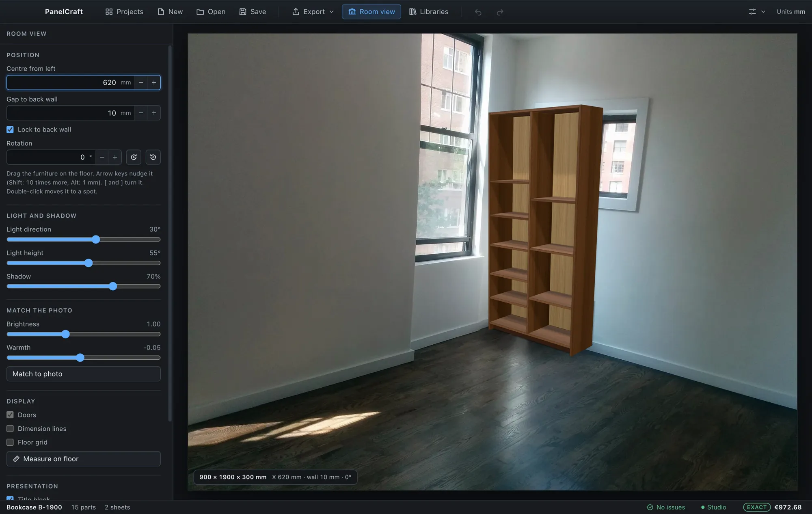Image resolution: width=812 pixels, height=514 pixels.
Task: Click the EXACT pricing badge
Action: click(x=757, y=507)
